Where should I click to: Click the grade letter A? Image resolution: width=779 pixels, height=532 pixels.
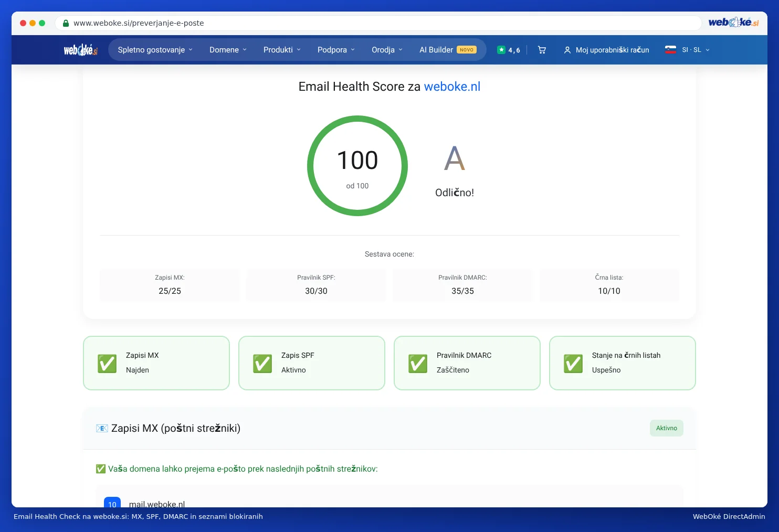point(455,158)
